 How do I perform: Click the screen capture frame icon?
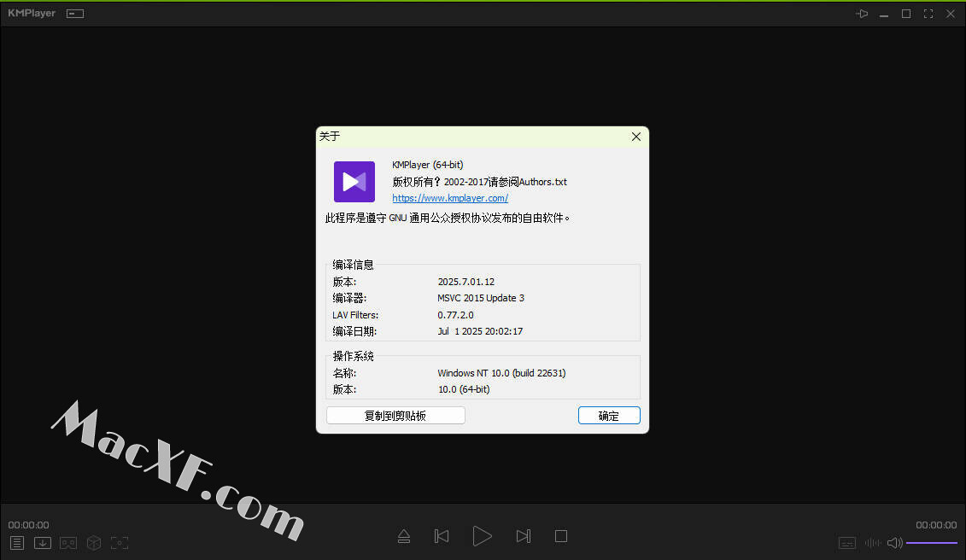(x=120, y=543)
